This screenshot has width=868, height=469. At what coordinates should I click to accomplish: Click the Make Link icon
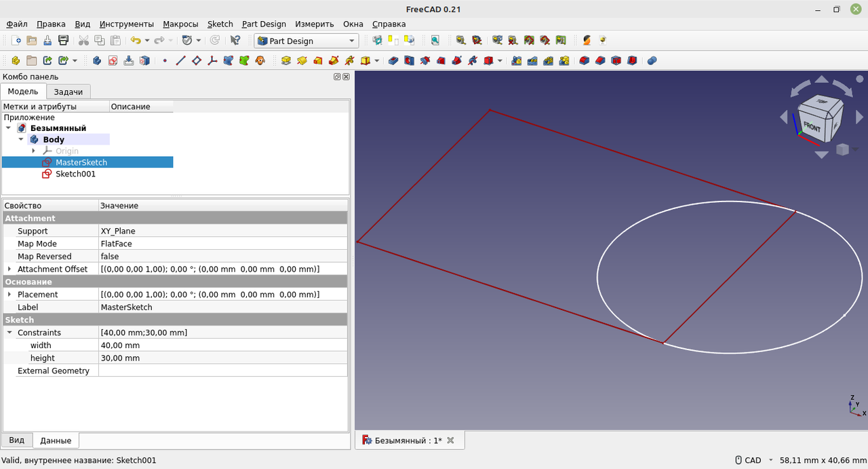47,60
